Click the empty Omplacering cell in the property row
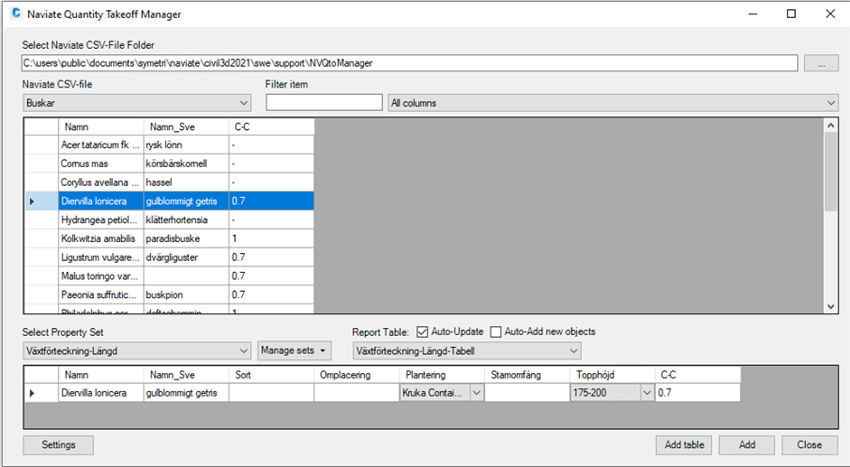850x467 pixels. pyautogui.click(x=356, y=393)
